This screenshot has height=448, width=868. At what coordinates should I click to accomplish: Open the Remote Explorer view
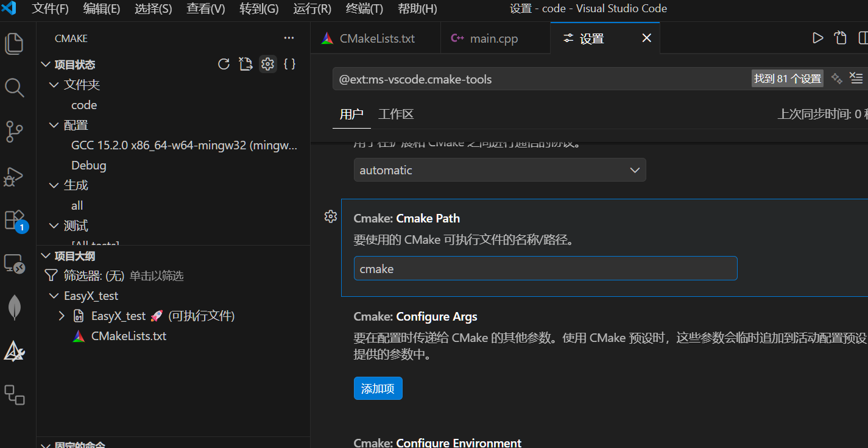(x=14, y=263)
